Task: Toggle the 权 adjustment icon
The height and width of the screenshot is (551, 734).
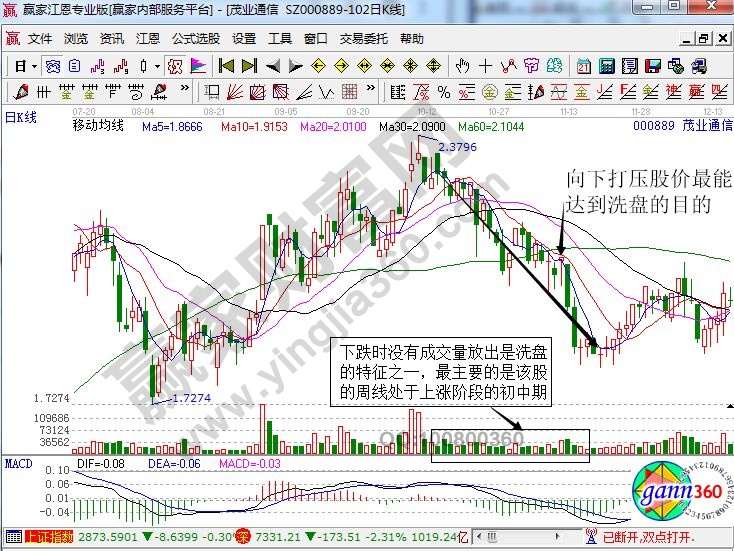Action: click(x=175, y=66)
